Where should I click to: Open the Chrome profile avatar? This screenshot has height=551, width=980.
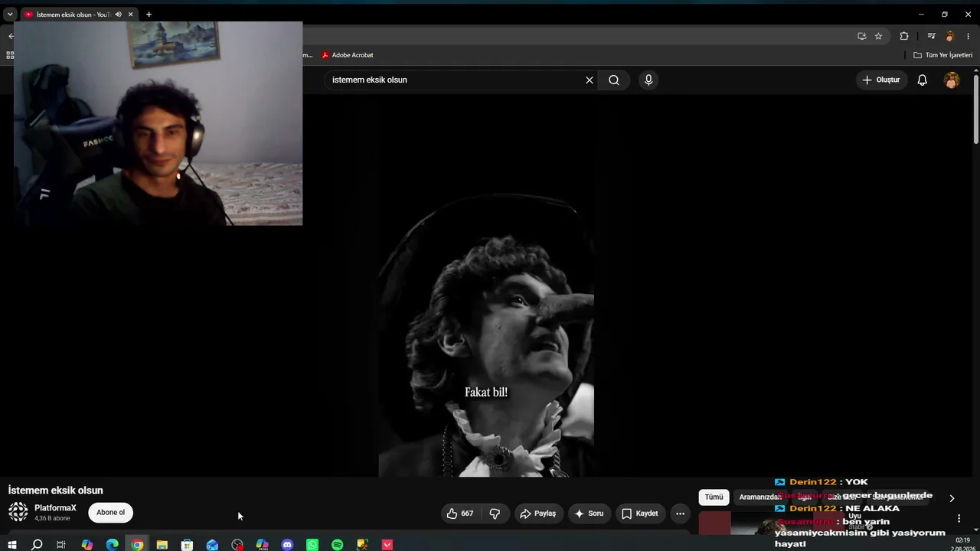950,36
